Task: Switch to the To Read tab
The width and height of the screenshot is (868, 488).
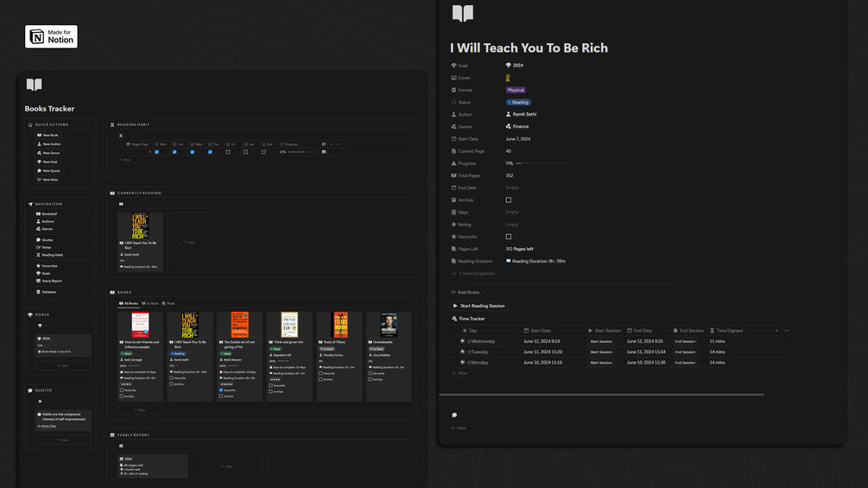Action: coord(150,303)
